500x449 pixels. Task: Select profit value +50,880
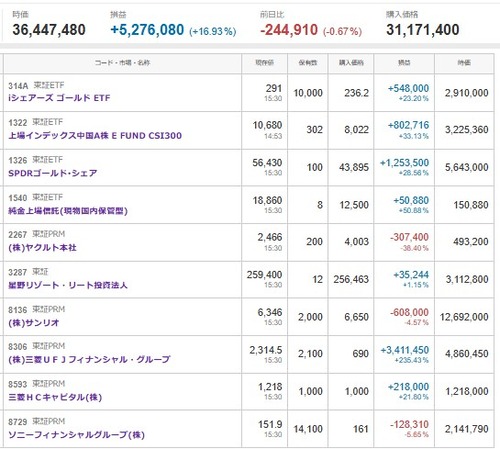coord(411,200)
